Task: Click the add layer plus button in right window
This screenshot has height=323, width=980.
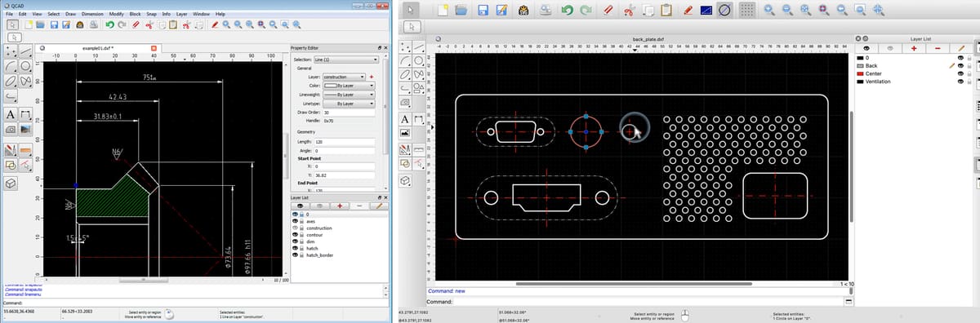Action: click(913, 48)
